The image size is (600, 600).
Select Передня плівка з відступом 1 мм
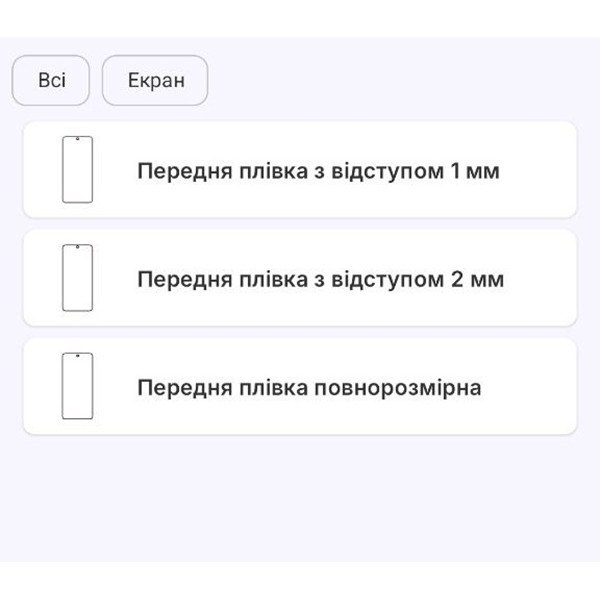pos(318,171)
